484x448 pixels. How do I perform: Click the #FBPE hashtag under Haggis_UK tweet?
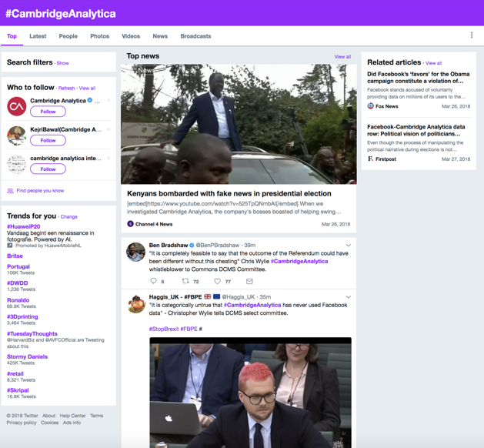coord(189,329)
